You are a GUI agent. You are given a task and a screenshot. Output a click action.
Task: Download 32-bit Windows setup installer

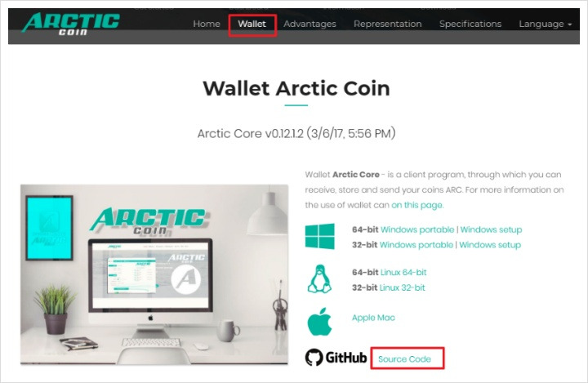(x=490, y=245)
